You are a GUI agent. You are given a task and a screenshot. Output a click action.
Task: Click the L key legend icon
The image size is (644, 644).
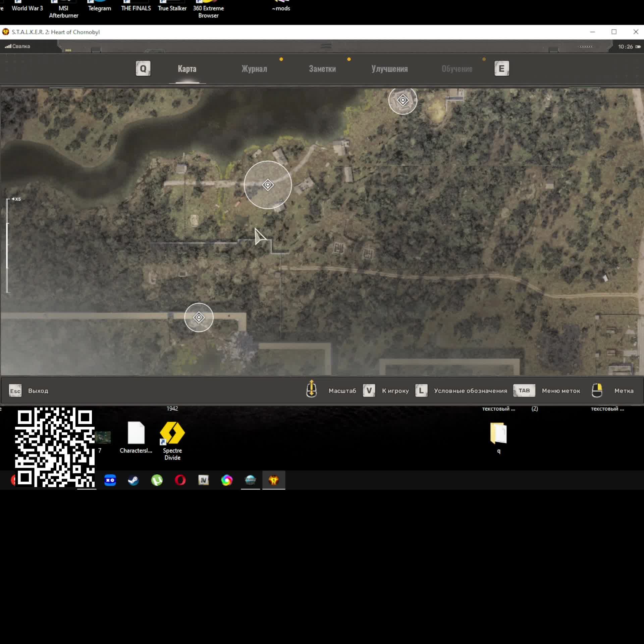click(421, 391)
